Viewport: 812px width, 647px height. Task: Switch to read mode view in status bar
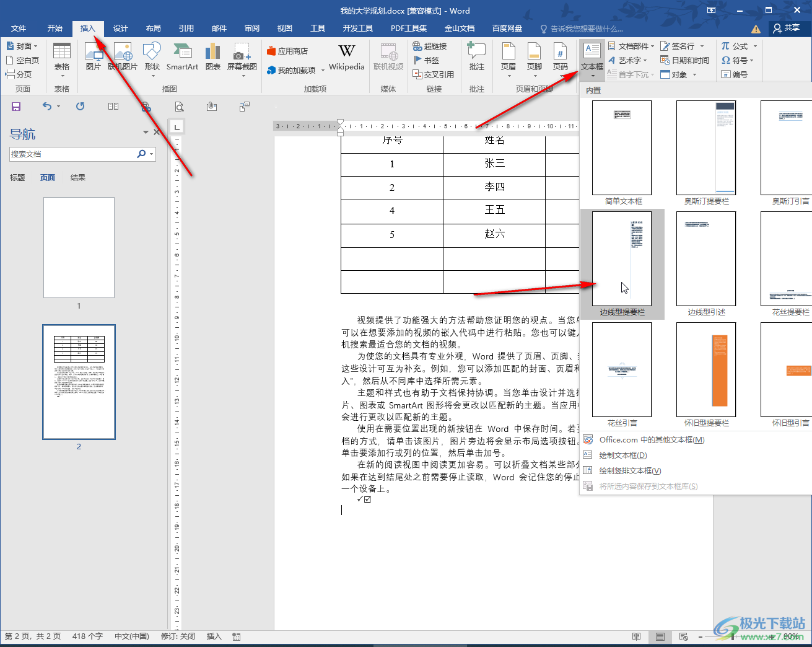(x=636, y=636)
